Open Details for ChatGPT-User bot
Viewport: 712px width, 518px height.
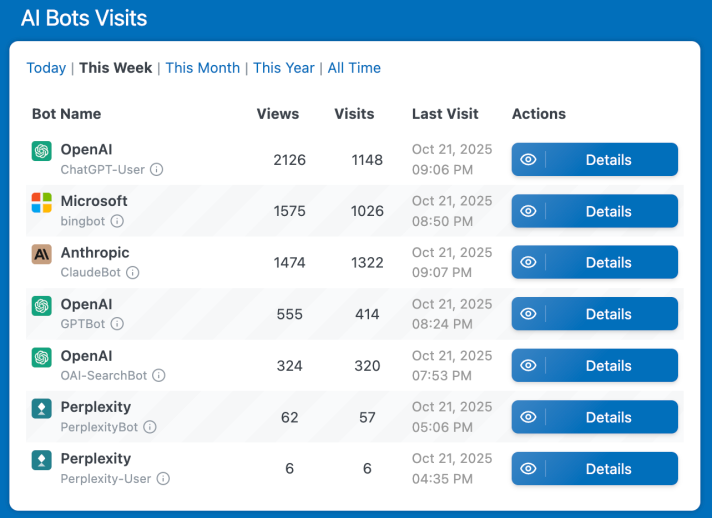click(x=594, y=160)
